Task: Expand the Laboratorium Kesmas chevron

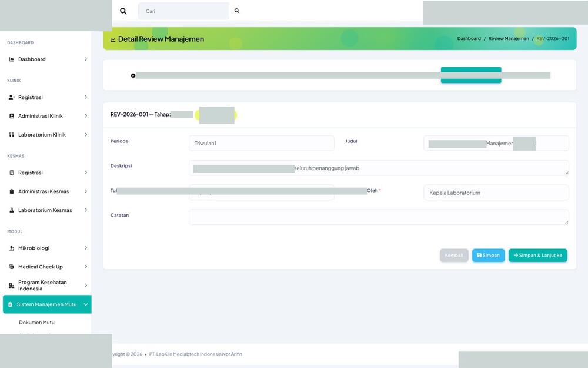Action: point(86,210)
